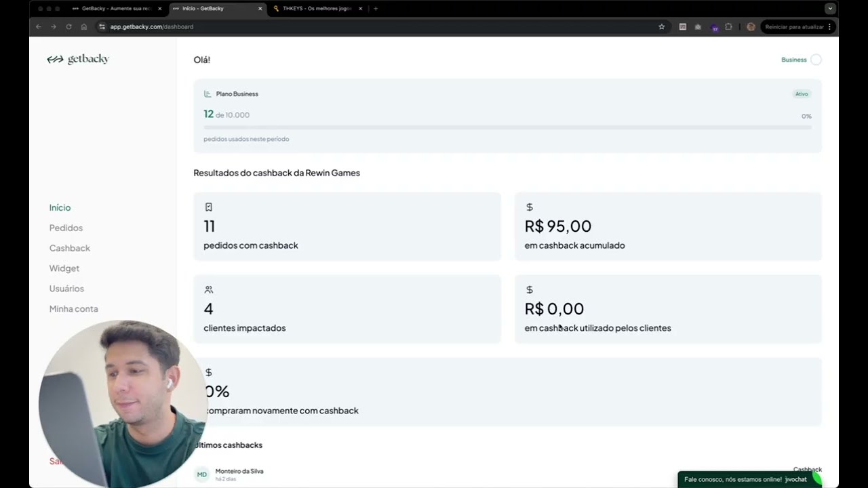Click the browser profile avatar
This screenshot has height=488, width=868.
pos(751,26)
